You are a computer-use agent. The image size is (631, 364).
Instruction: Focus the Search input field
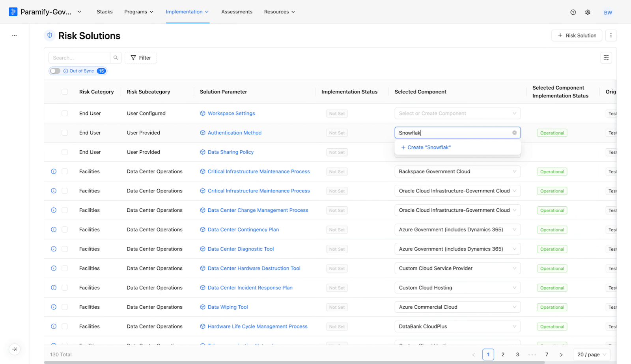click(79, 58)
